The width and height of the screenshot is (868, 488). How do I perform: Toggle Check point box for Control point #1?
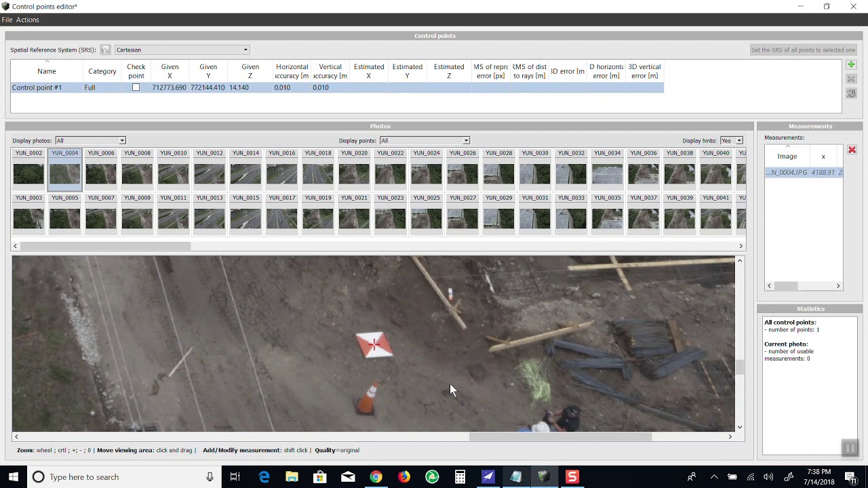[x=136, y=87]
